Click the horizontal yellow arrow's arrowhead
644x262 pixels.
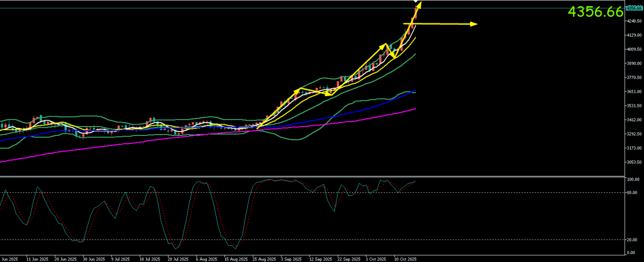(x=474, y=24)
